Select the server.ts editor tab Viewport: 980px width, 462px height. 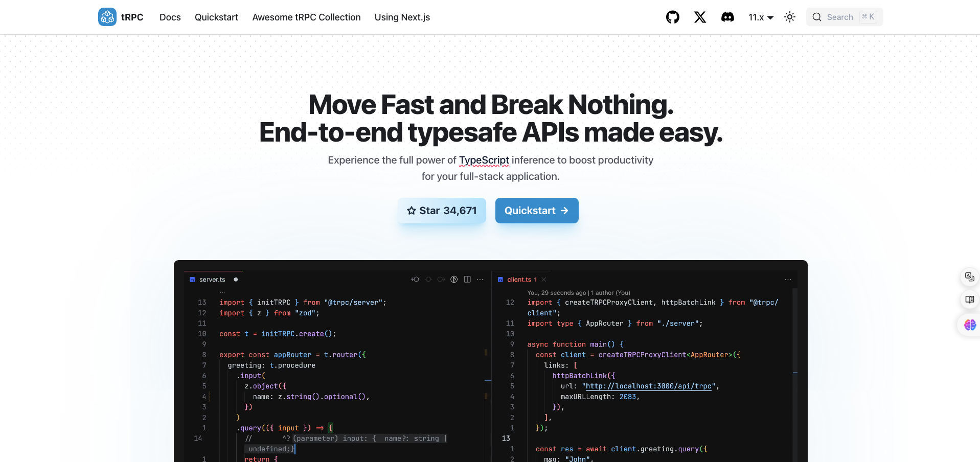(213, 280)
